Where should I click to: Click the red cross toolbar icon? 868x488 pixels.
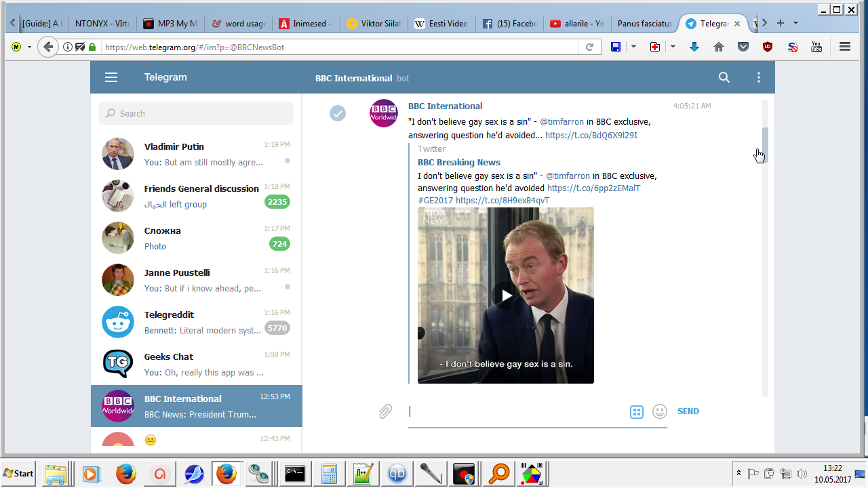pos(655,47)
